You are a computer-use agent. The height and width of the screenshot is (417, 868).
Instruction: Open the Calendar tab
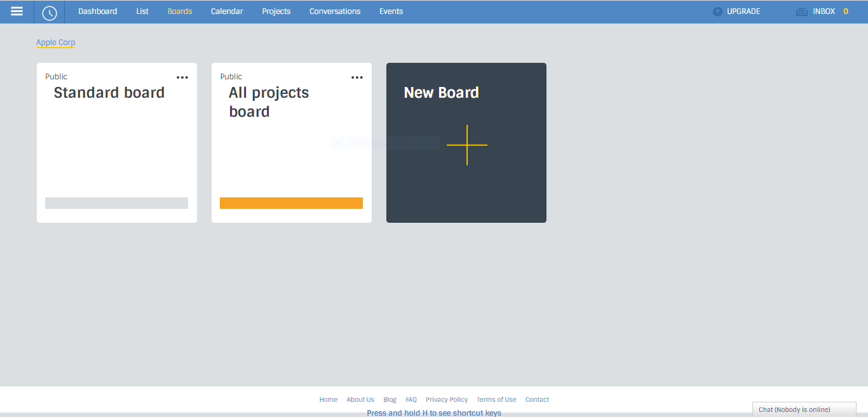[x=227, y=11]
